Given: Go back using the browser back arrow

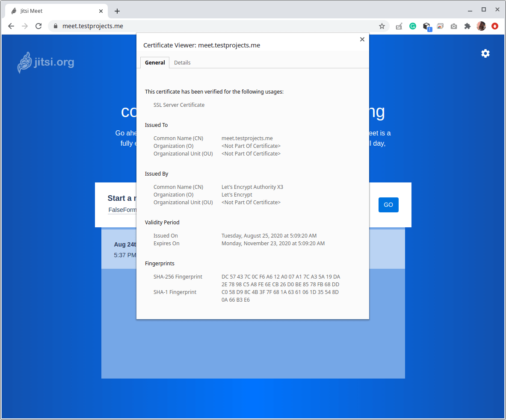Looking at the screenshot, I should pyautogui.click(x=11, y=26).
